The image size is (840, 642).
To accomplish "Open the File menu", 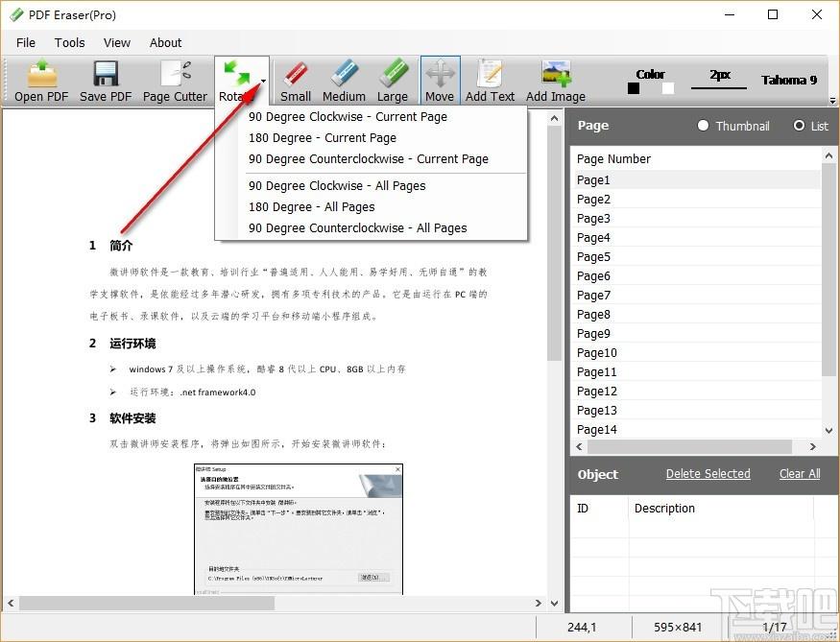I will point(26,43).
